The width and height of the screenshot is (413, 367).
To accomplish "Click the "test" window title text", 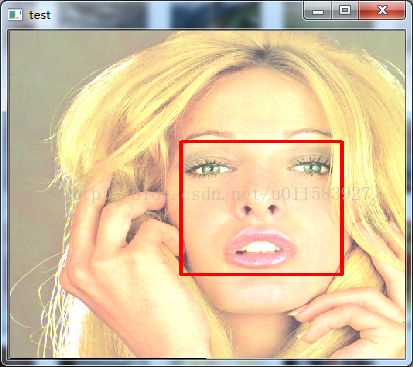I will pyautogui.click(x=40, y=15).
